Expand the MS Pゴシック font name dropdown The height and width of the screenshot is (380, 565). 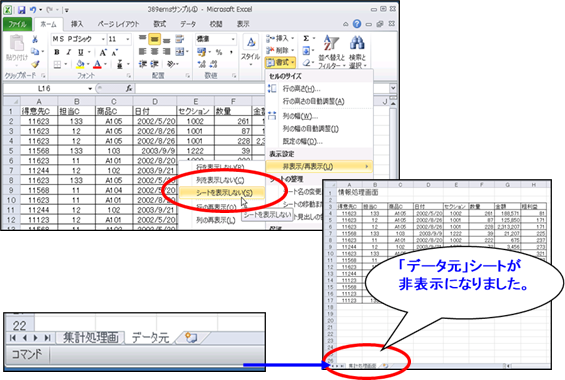(103, 39)
